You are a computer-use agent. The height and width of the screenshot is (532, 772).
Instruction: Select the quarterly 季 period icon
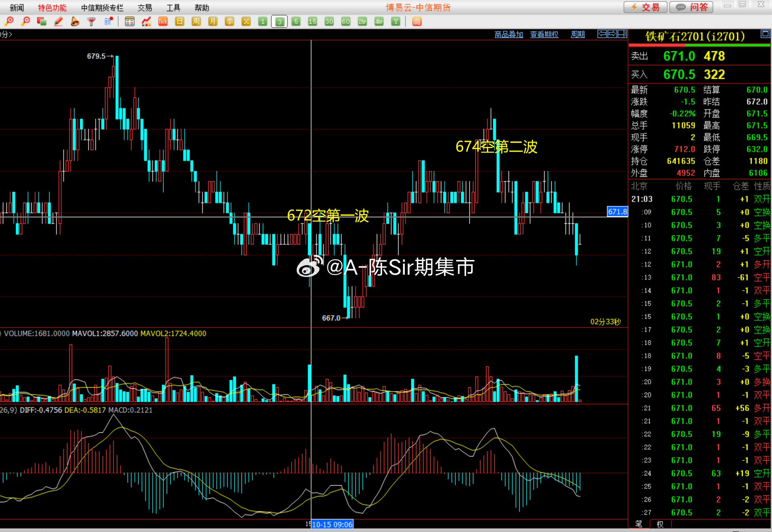point(230,21)
